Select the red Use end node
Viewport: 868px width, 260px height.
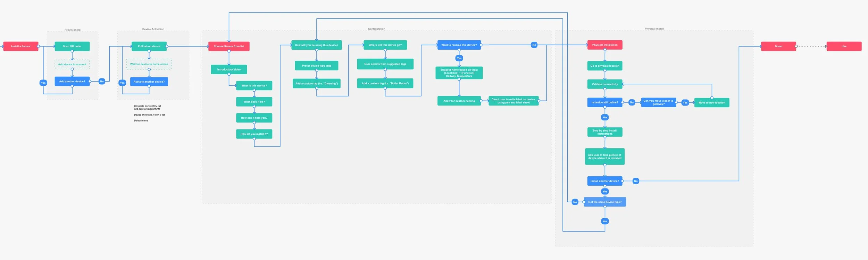(x=844, y=46)
